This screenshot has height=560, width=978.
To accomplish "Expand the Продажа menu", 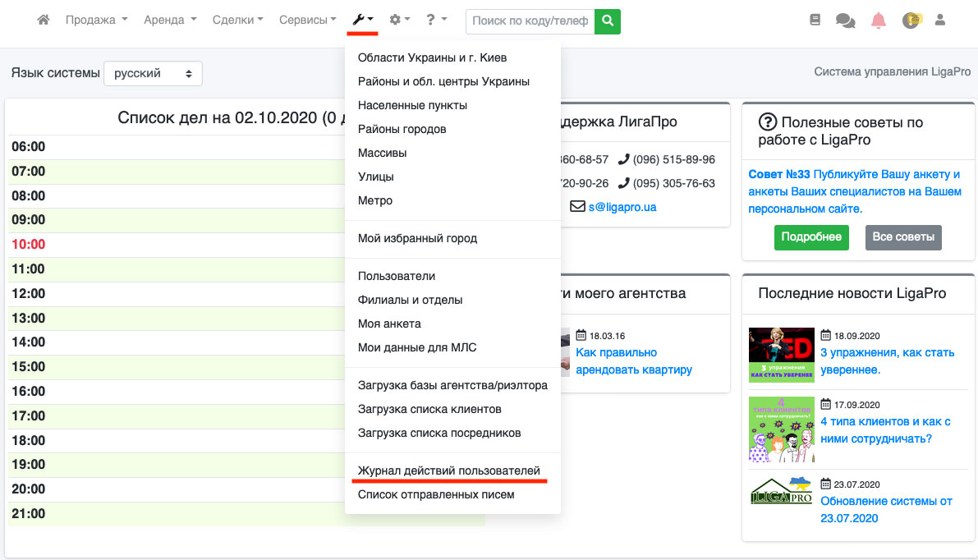I will [96, 20].
